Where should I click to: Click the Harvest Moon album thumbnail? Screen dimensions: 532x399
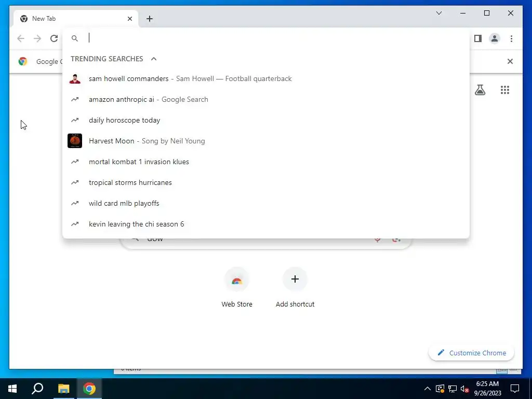point(75,141)
